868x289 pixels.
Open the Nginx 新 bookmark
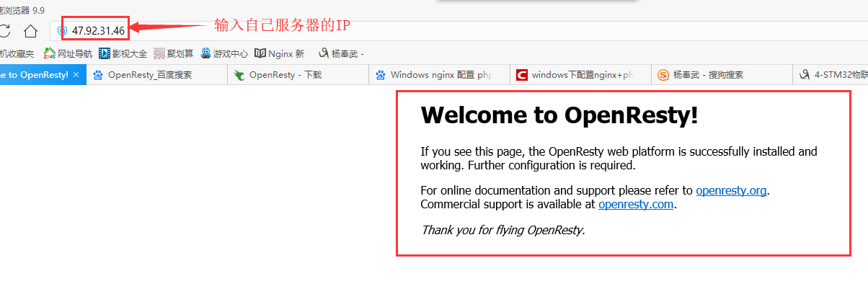[280, 53]
